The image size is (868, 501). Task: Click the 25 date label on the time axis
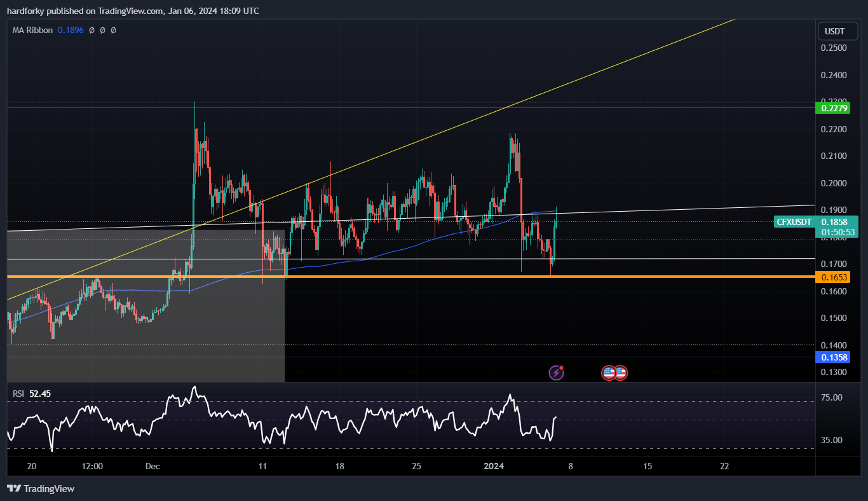coord(416,466)
